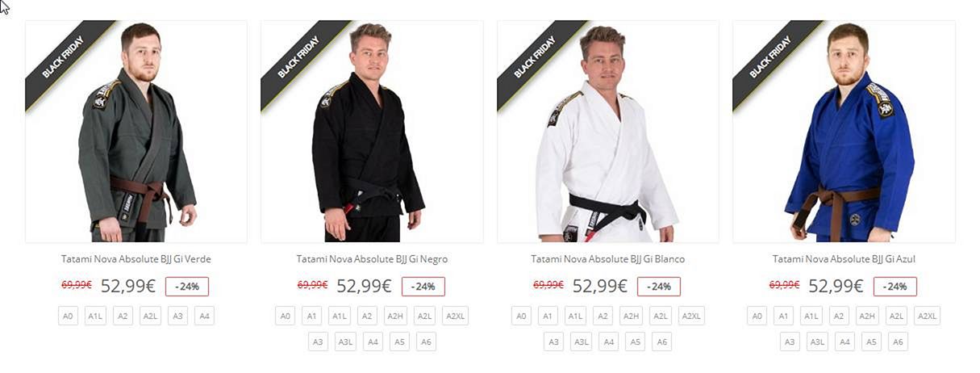The width and height of the screenshot is (980, 373).
Task: Open the white Gi Blanco product image
Action: point(608,132)
